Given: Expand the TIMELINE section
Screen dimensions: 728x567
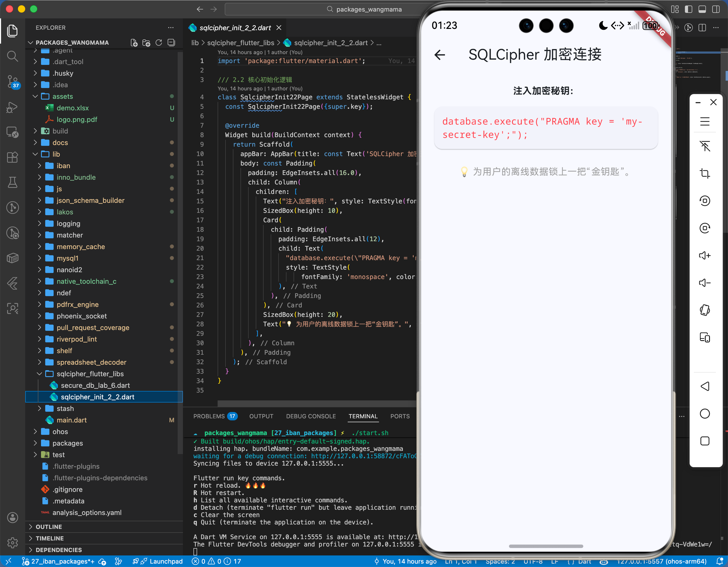Looking at the screenshot, I should coord(104,538).
